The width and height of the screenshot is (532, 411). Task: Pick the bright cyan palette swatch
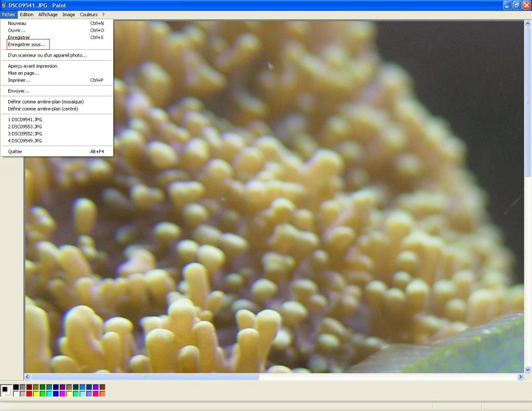point(49,394)
